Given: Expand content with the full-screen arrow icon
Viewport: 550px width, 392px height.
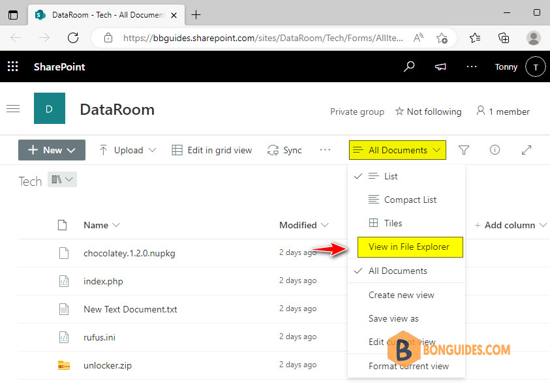Looking at the screenshot, I should click(x=526, y=150).
